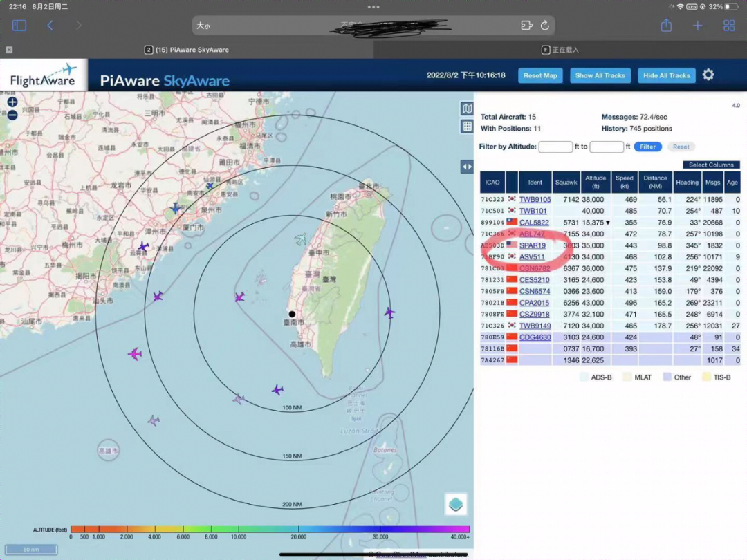Go forward with the browser forward arrow
Image resolution: width=747 pixels, height=560 pixels.
point(79,26)
